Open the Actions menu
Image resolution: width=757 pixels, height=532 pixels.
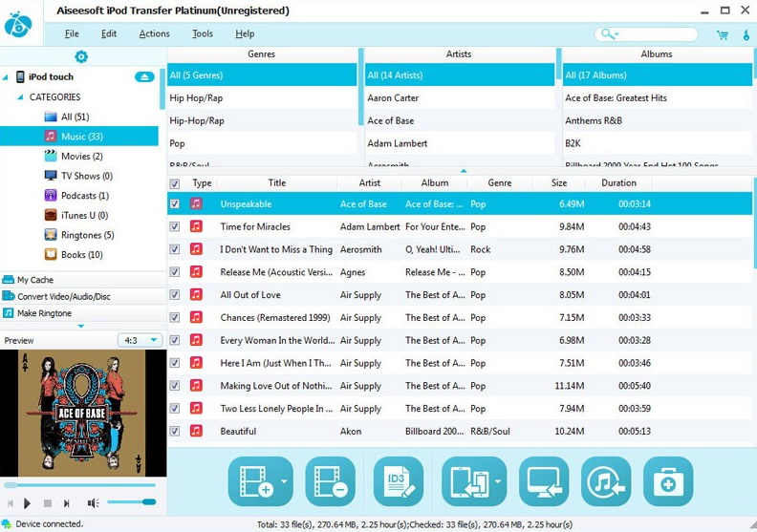(x=155, y=33)
